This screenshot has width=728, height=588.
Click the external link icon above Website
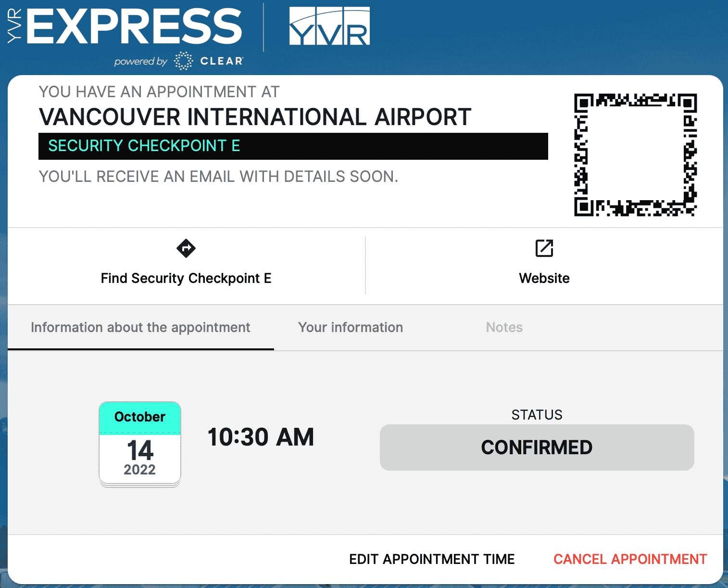point(544,248)
